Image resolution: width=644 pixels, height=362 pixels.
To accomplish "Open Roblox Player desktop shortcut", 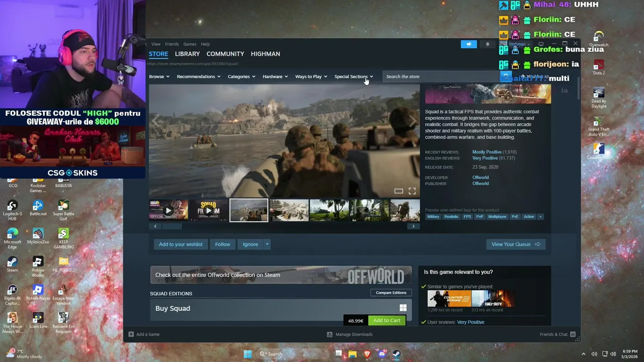I will point(38,292).
